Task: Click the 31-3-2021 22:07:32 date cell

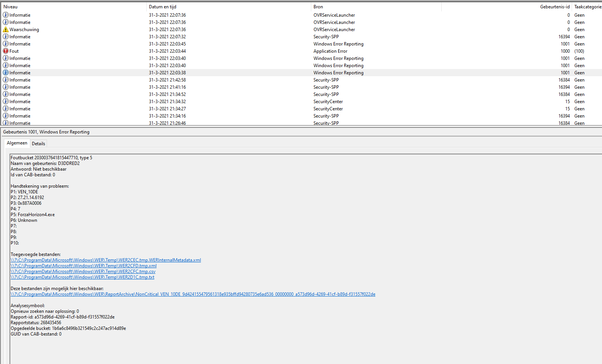Action: coord(167,37)
